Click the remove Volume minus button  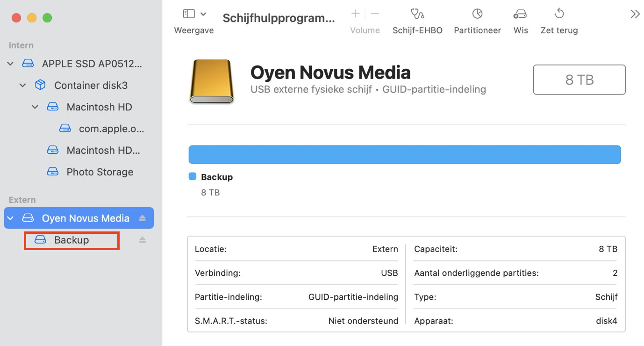pos(374,14)
